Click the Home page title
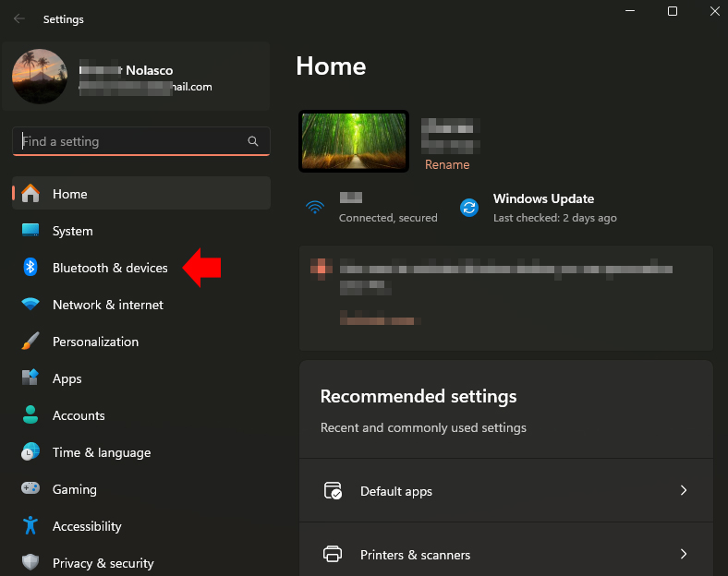This screenshot has height=576, width=728. point(331,66)
